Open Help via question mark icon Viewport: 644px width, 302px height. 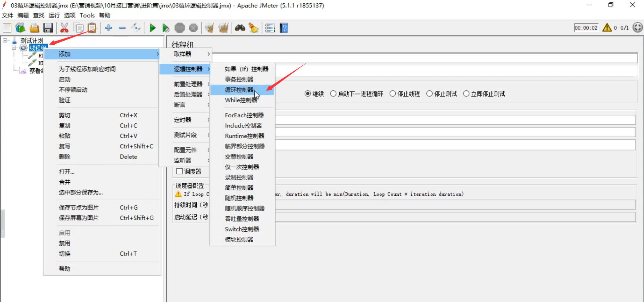pos(284,28)
